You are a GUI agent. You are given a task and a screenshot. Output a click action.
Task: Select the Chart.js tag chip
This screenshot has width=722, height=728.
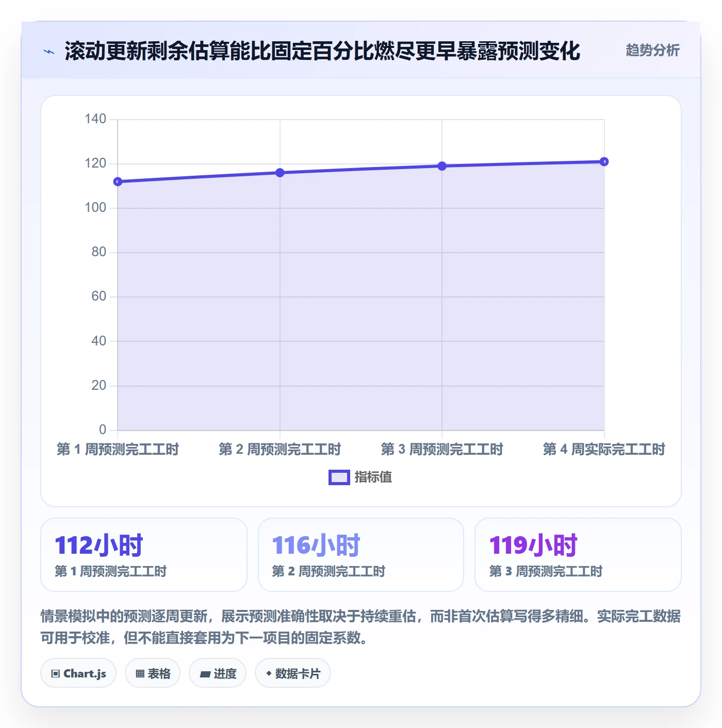[78, 673]
